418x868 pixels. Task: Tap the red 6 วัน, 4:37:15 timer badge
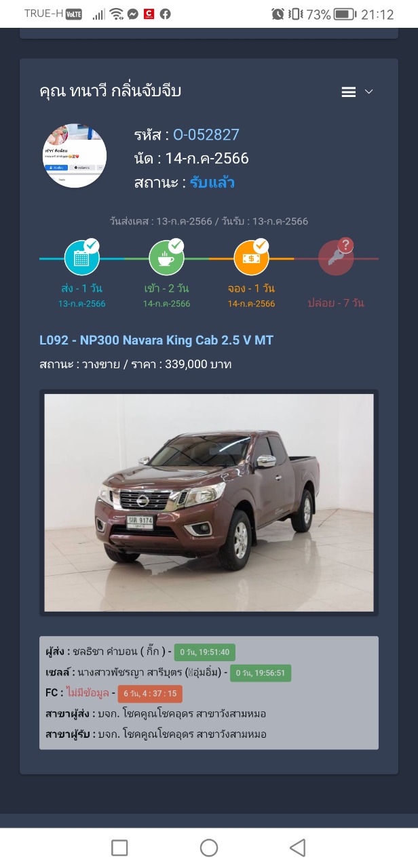150,694
